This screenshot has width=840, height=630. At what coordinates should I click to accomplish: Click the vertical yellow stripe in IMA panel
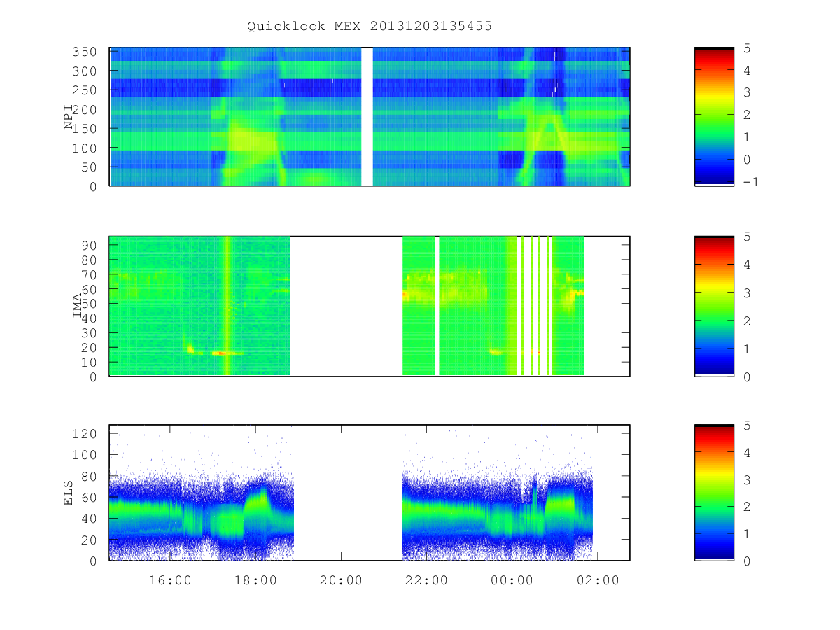tap(227, 306)
